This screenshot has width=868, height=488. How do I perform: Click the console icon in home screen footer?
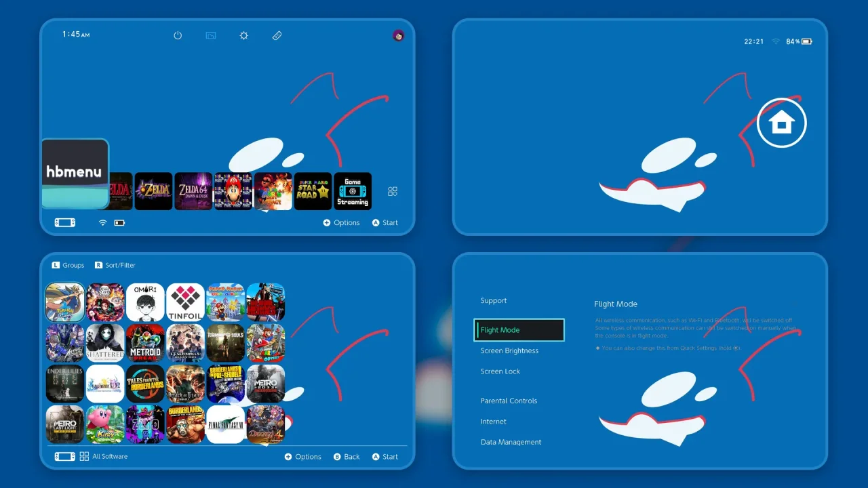(x=65, y=222)
